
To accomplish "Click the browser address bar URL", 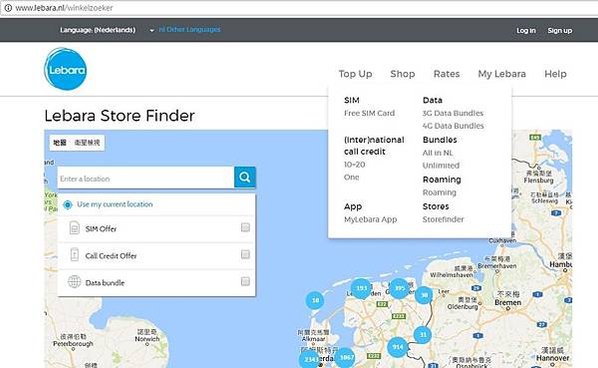I will point(64,8).
